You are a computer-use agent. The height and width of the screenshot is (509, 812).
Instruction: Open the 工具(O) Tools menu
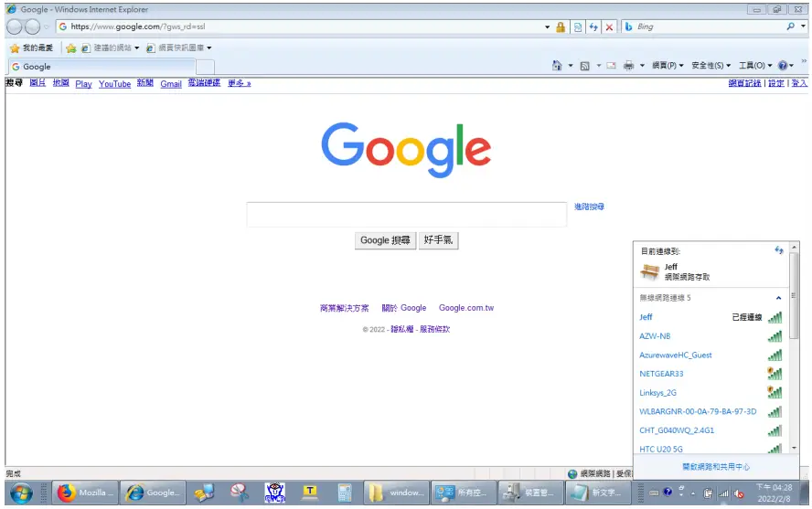tap(755, 66)
